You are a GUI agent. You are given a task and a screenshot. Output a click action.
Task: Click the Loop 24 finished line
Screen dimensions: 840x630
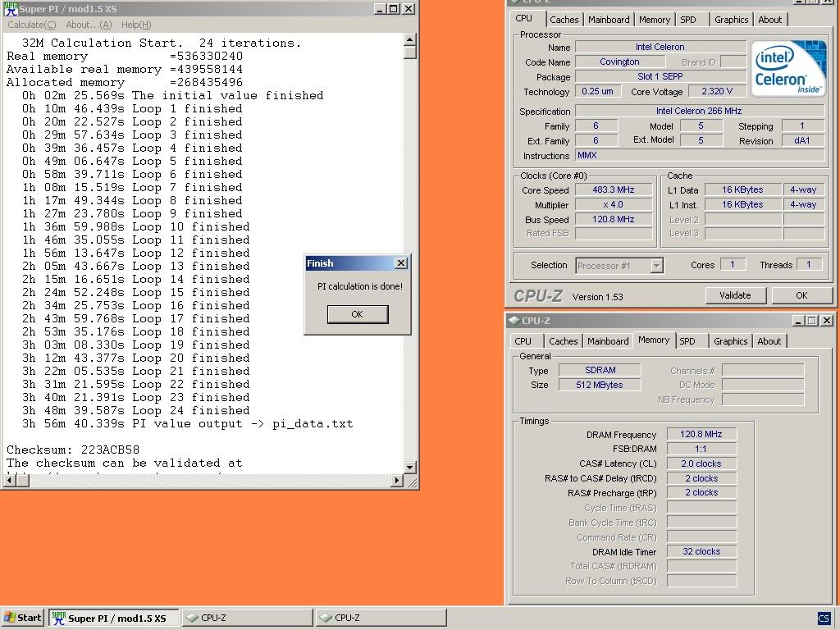tap(135, 411)
